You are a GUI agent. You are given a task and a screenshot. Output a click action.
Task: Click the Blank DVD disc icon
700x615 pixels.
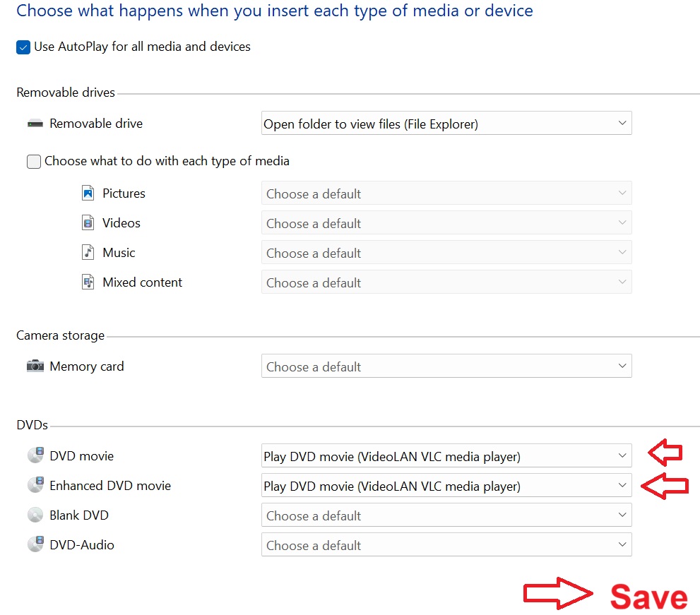point(35,515)
